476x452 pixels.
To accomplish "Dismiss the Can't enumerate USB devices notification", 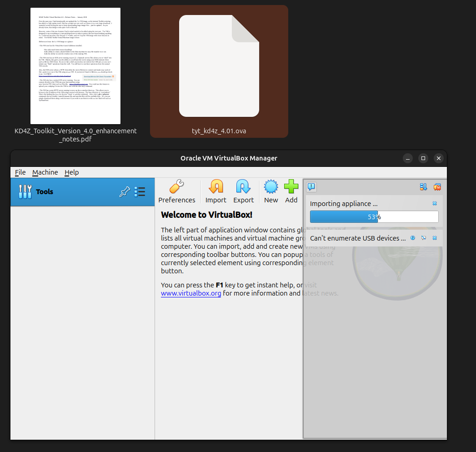I will (435, 238).
